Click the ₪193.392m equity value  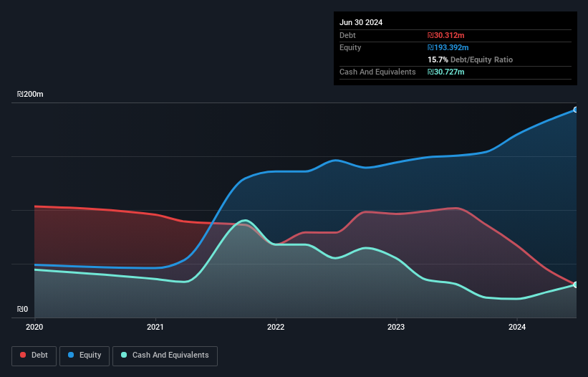(x=448, y=47)
